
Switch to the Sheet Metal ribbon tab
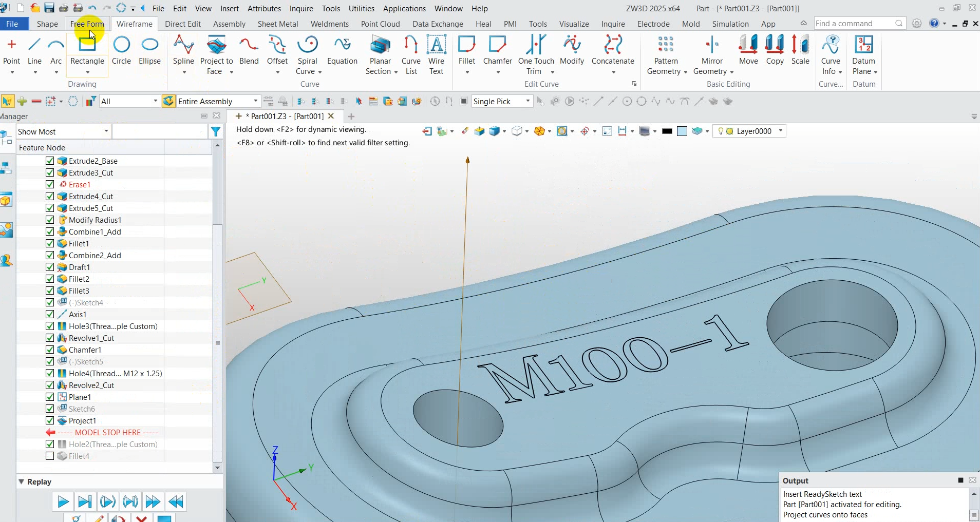pyautogui.click(x=277, y=24)
